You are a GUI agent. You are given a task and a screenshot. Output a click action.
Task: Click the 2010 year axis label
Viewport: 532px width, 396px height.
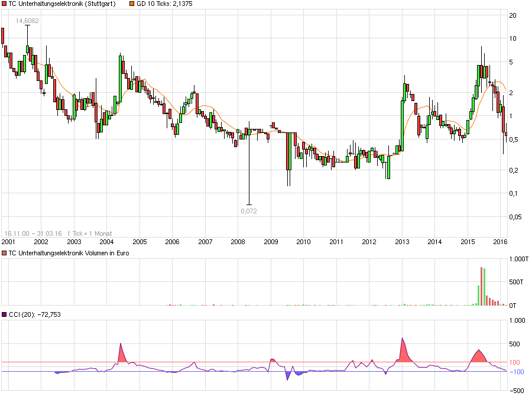point(303,242)
